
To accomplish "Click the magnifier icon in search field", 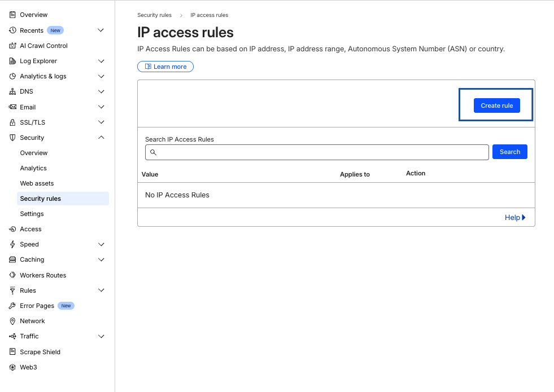I will [x=153, y=152].
